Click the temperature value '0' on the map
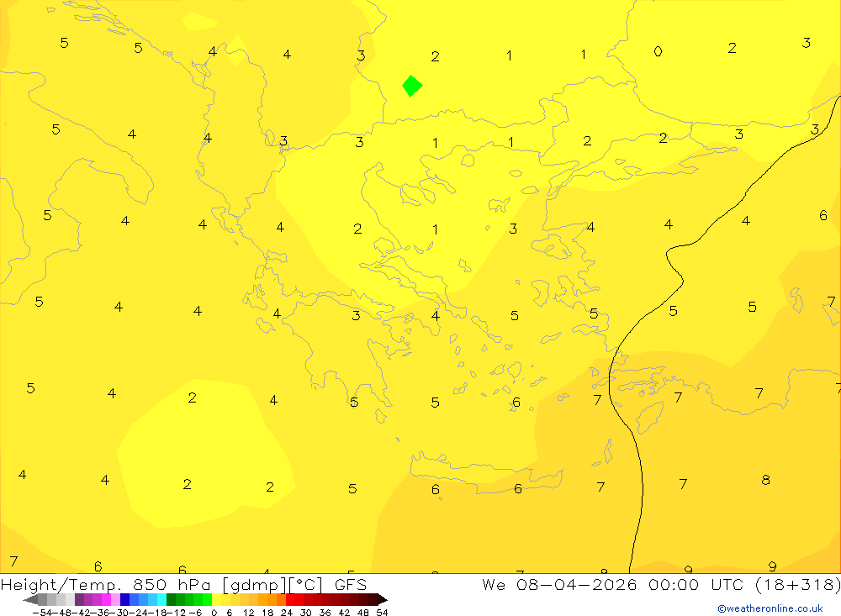The width and height of the screenshot is (841, 616). coord(659,51)
